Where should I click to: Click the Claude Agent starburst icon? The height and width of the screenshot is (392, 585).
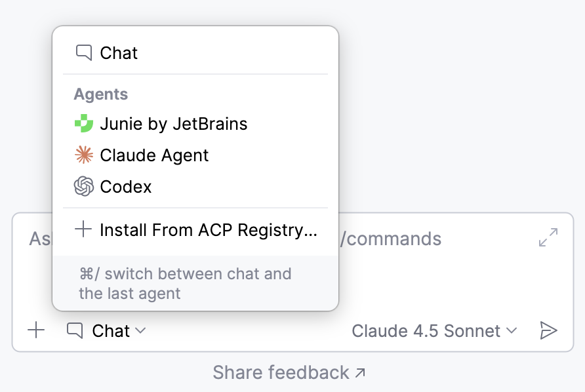point(85,155)
